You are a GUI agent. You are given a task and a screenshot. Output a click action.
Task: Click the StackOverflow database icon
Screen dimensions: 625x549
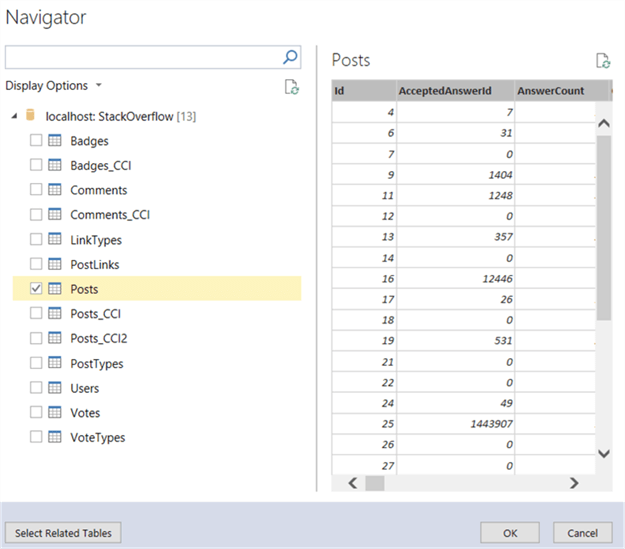[x=30, y=115]
